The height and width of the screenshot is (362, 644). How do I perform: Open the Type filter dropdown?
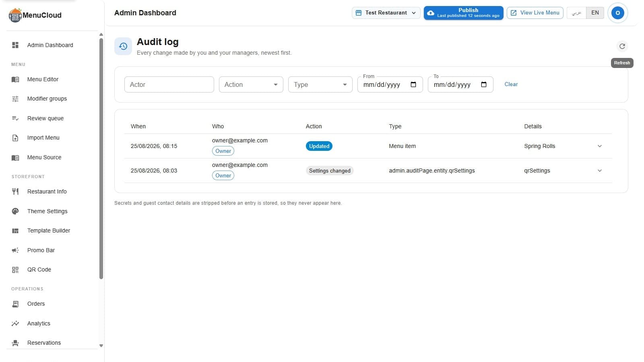320,84
